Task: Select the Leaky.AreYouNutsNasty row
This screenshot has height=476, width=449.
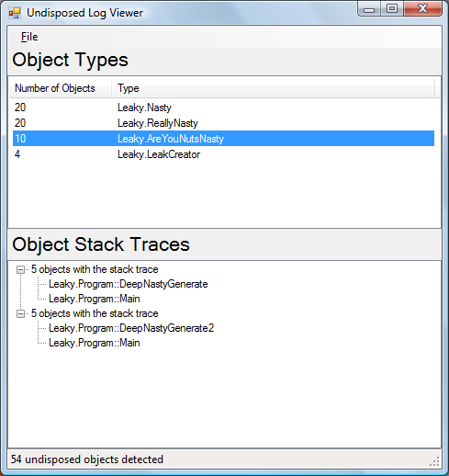Action: (x=223, y=139)
